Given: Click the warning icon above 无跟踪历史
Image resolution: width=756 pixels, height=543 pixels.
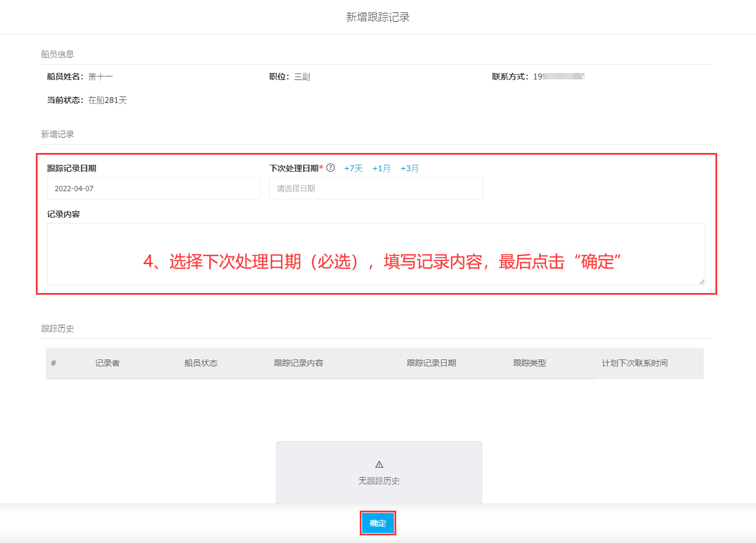Looking at the screenshot, I should point(379,464).
